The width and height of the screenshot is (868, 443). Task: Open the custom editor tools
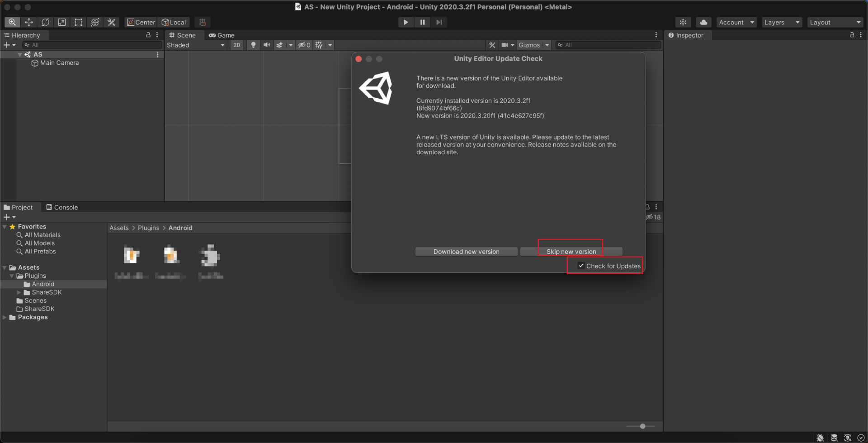click(x=111, y=22)
